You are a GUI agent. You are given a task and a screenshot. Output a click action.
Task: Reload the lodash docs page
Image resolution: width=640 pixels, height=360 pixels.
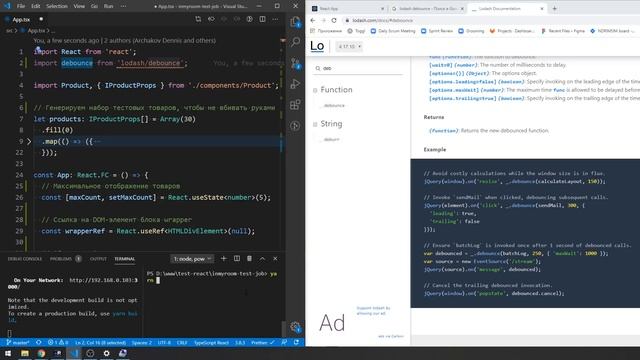point(334,20)
